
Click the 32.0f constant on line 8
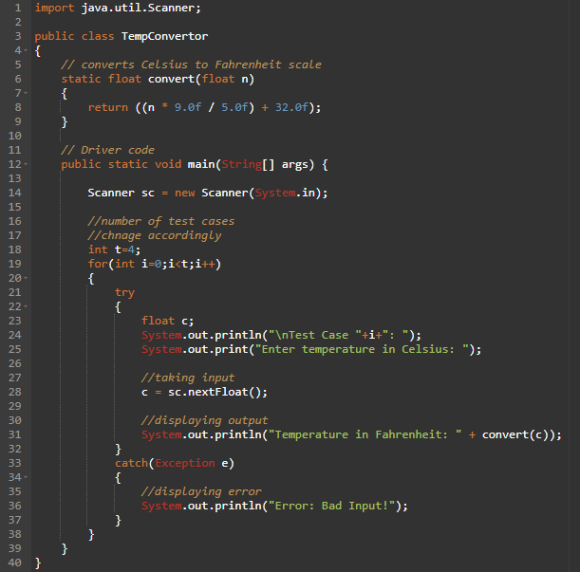[291, 107]
